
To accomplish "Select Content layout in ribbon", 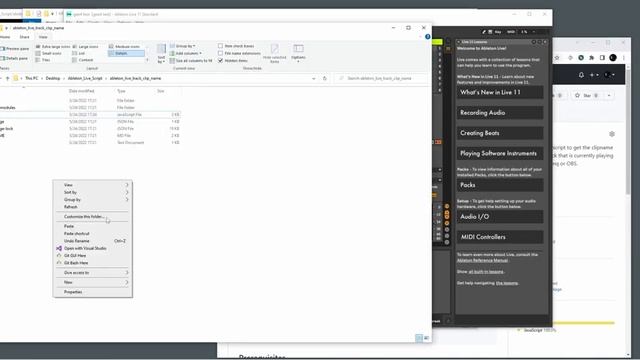I will [83, 60].
